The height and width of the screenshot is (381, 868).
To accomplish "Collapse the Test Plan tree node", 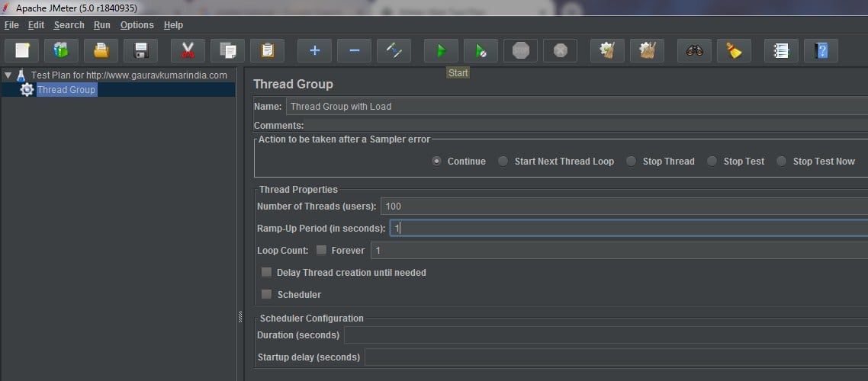I will pos(8,75).
